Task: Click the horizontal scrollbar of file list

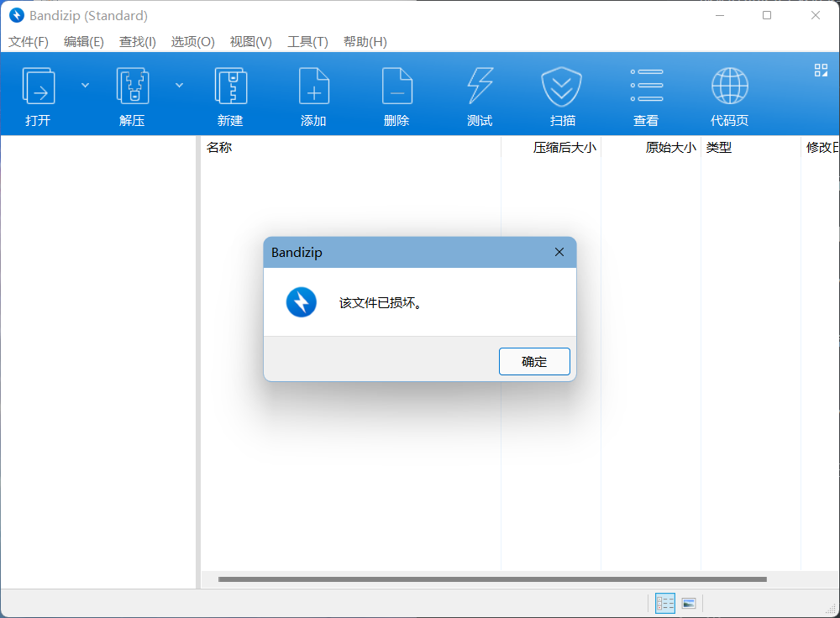Action: (492, 579)
